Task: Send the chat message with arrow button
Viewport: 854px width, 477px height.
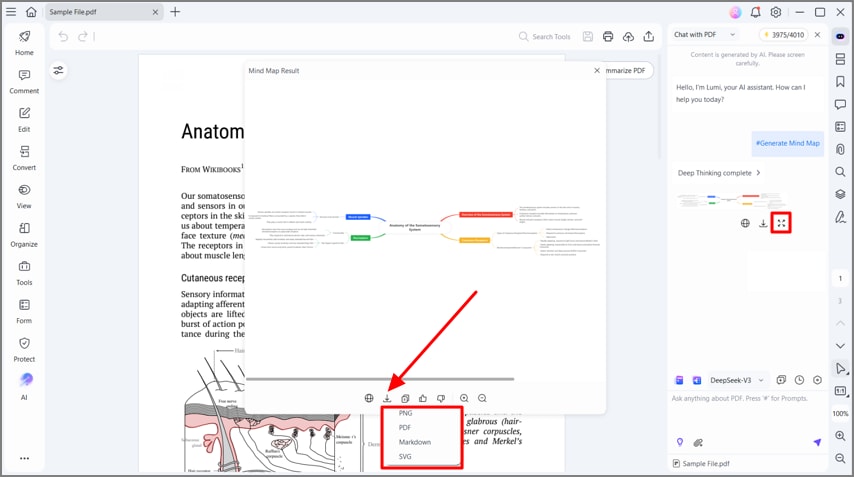Action: (x=817, y=442)
